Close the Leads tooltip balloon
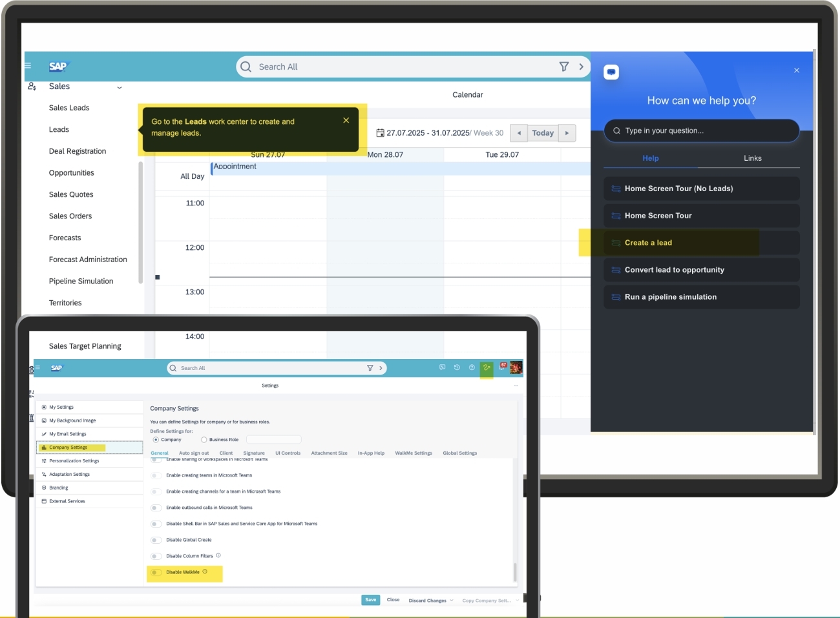Viewport: 840px width, 618px height. [x=346, y=120]
